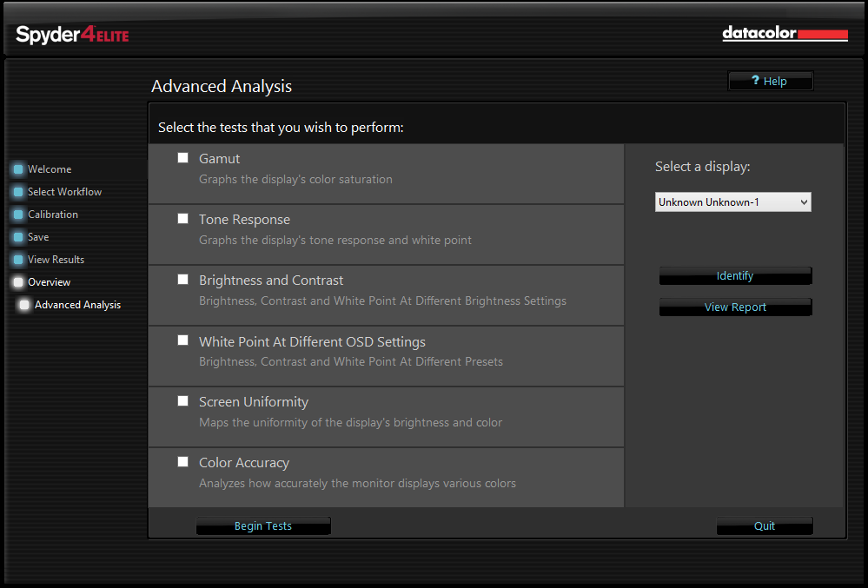
Task: Open the display selection dropdown
Action: coord(732,202)
